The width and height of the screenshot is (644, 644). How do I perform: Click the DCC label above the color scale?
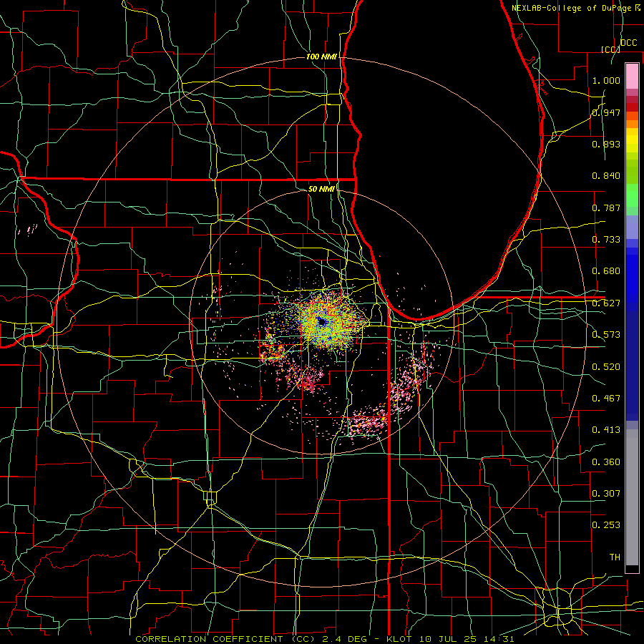(x=628, y=42)
